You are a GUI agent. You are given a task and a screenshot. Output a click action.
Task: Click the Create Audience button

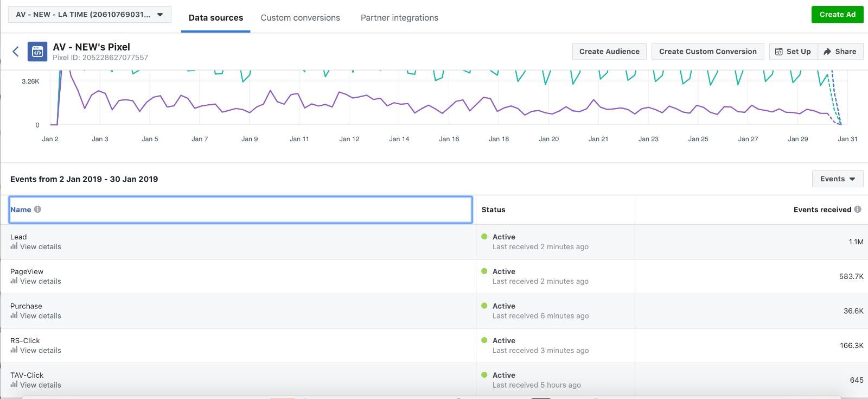point(609,52)
